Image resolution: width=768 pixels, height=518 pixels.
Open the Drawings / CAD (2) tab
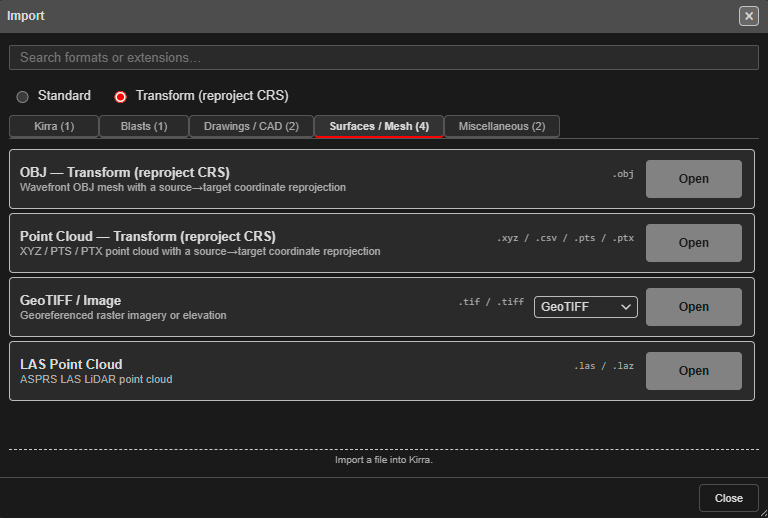[251, 126]
